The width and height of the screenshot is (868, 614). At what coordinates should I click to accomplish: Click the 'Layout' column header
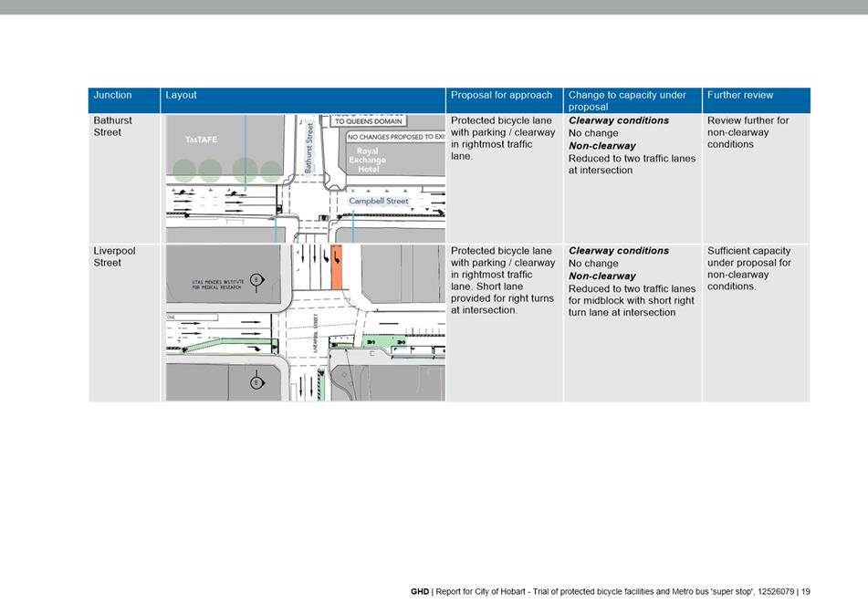303,100
